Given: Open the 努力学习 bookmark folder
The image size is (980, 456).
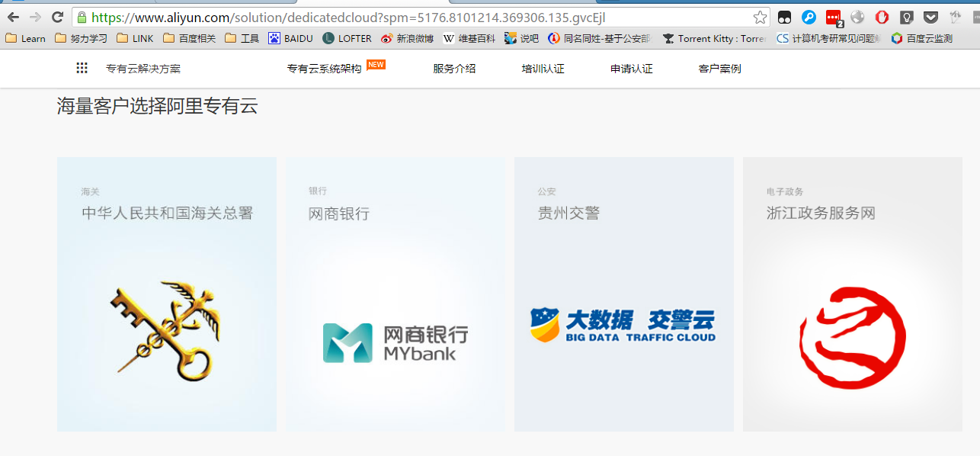Looking at the screenshot, I should coord(81,38).
